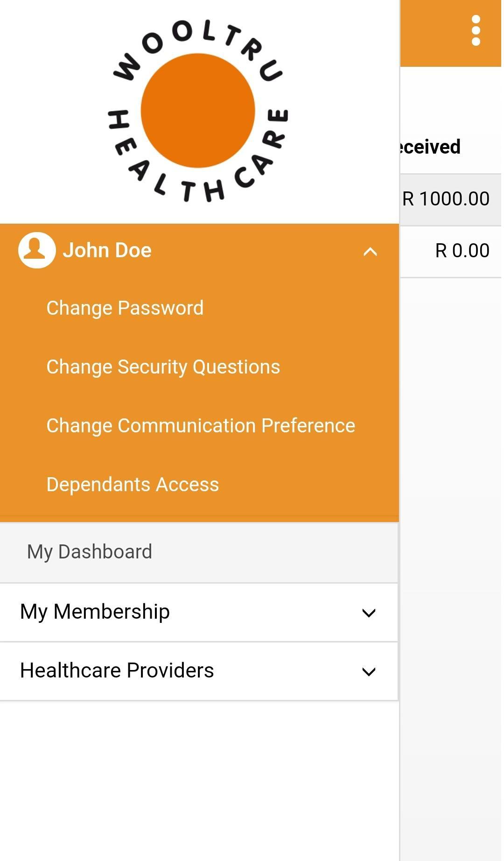
Task: Select the Healthcare Providers menu item
Action: coord(199,671)
